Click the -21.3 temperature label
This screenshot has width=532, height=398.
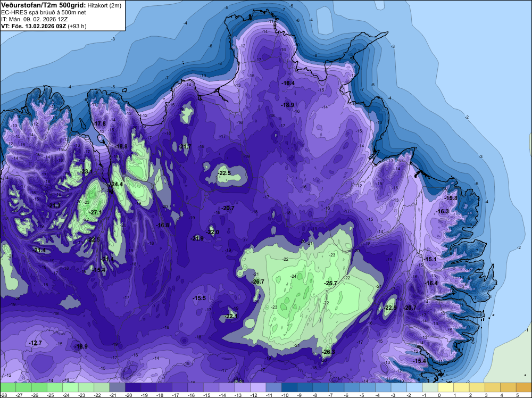pyautogui.click(x=54, y=205)
